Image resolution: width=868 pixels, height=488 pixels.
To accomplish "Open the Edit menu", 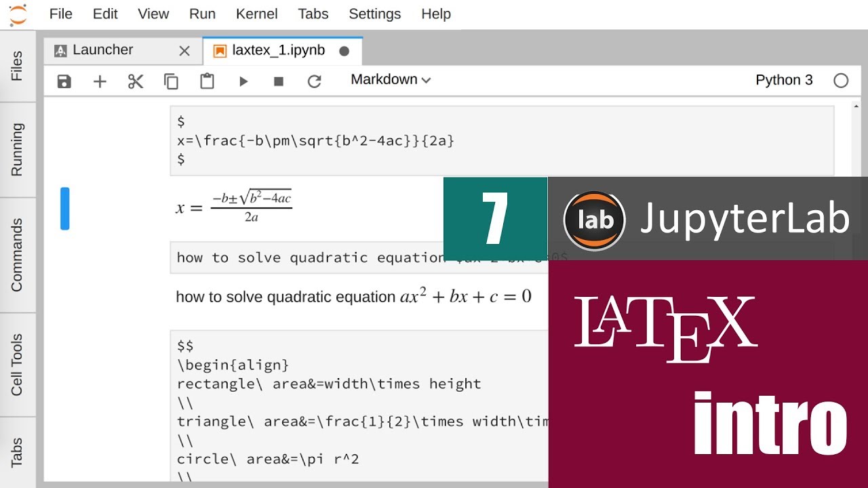I will point(105,14).
